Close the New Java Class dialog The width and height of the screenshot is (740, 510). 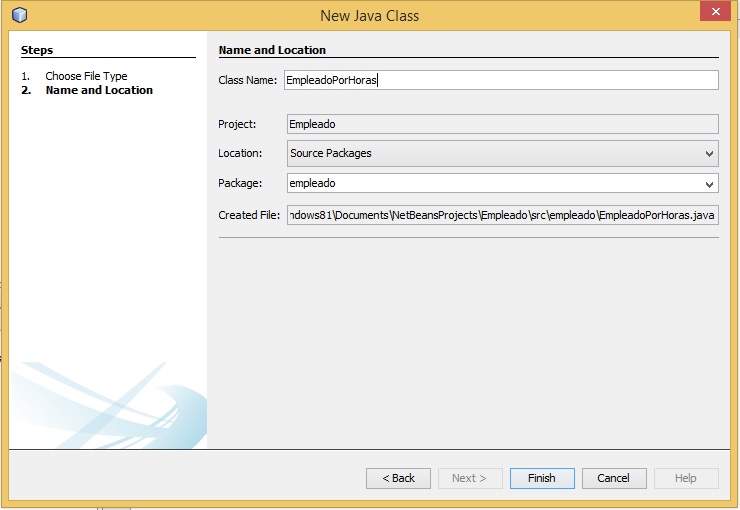713,13
